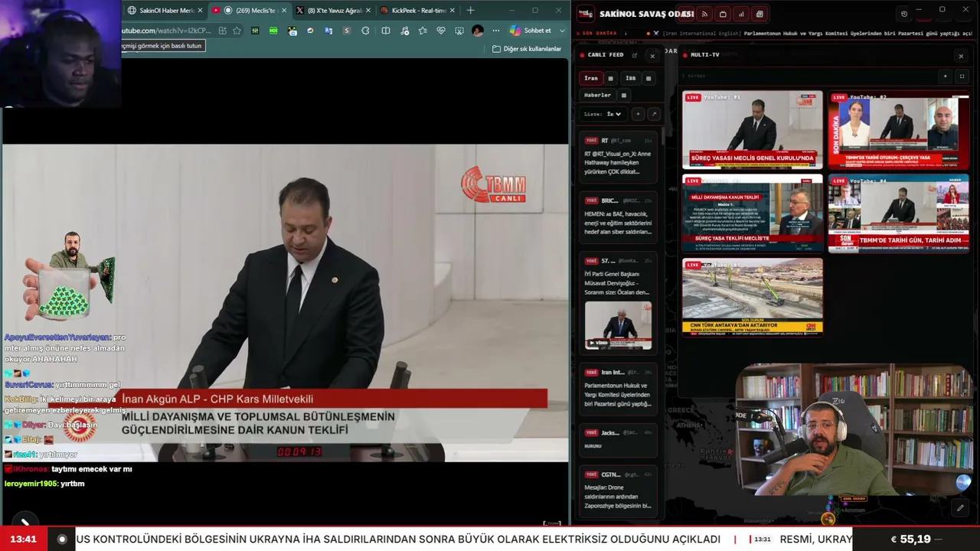The width and height of the screenshot is (980, 551).
Task: Bookmark this page with the star icon
Action: click(x=237, y=31)
